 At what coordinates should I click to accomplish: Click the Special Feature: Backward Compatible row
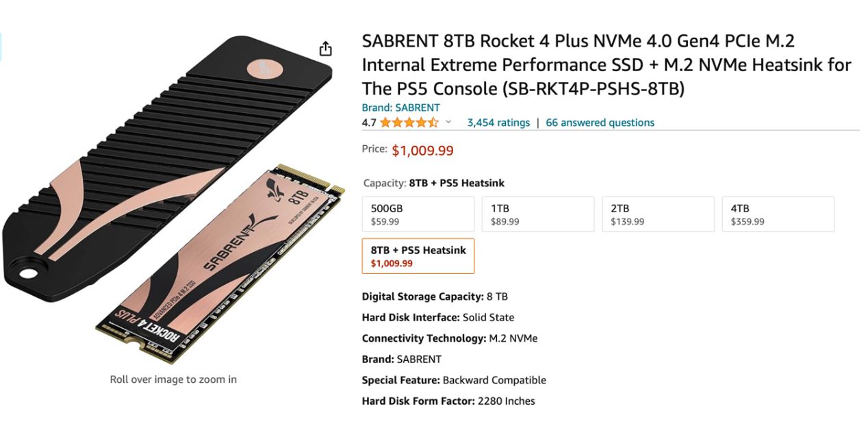coord(453,380)
